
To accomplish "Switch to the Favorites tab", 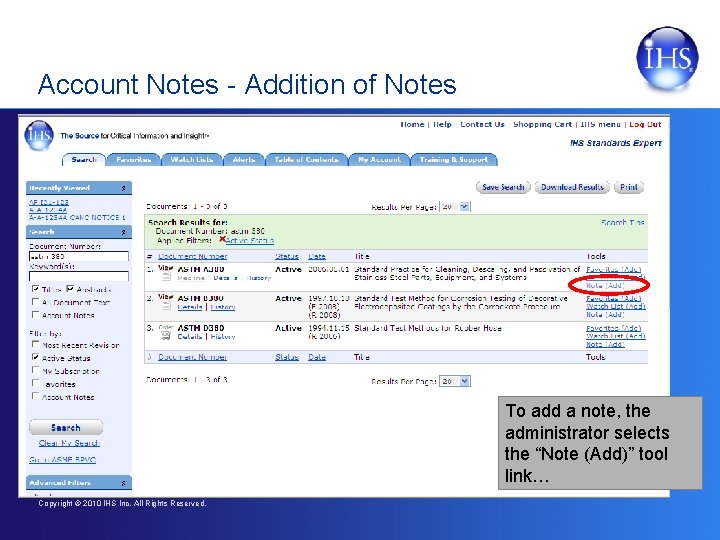I will pos(134,159).
